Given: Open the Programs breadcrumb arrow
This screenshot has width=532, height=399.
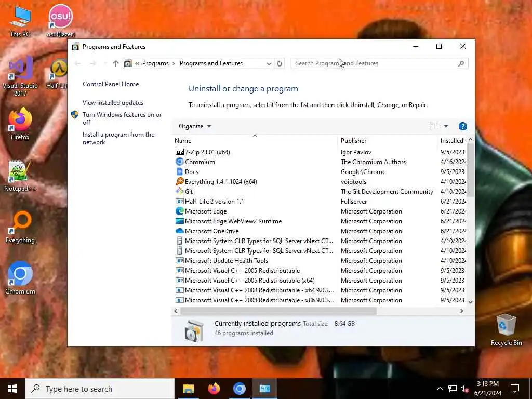Looking at the screenshot, I should (x=174, y=63).
